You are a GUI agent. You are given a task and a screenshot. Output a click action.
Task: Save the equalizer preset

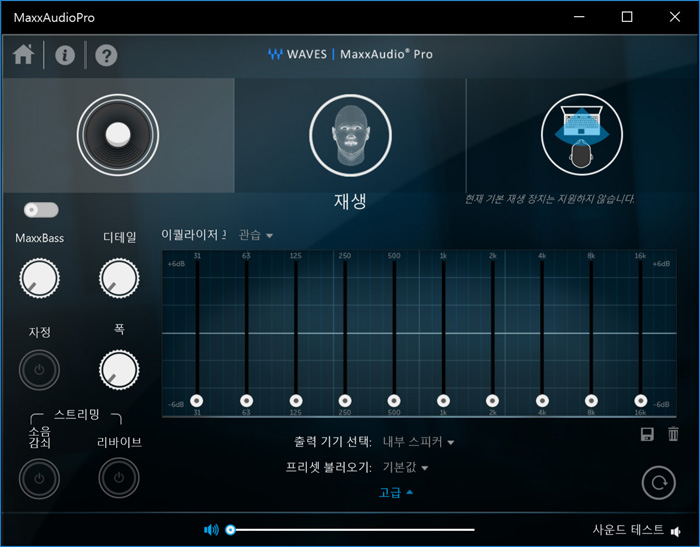pos(647,434)
